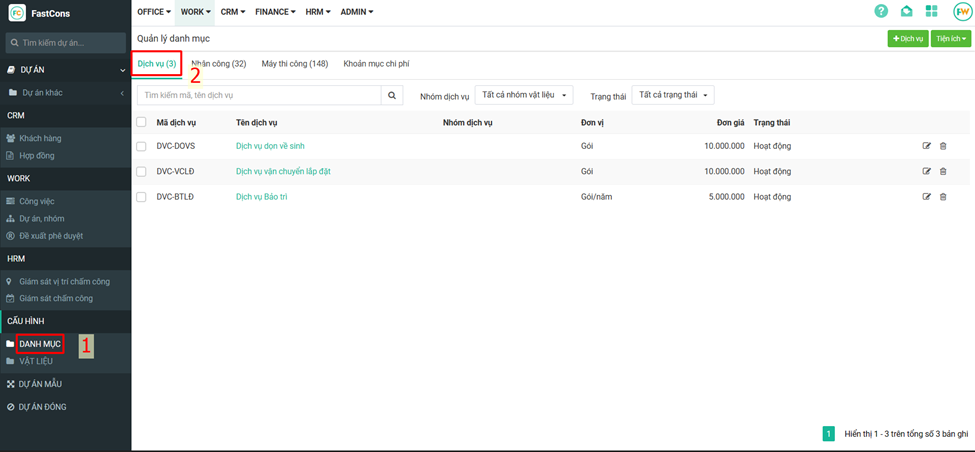Check the box for DVC-BTLĐ row
Screen dimensions: 975x452
(141, 197)
